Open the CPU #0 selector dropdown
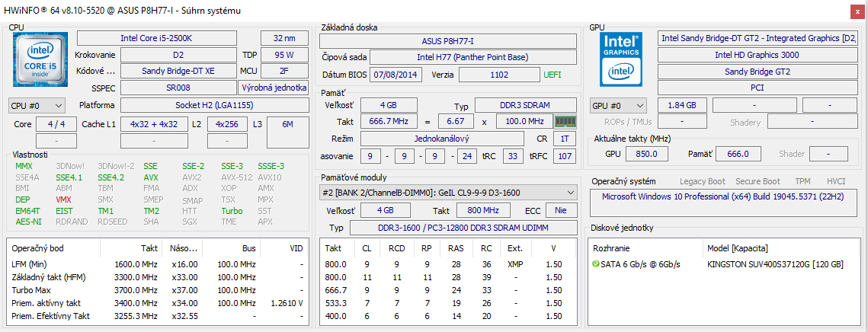 pos(37,105)
